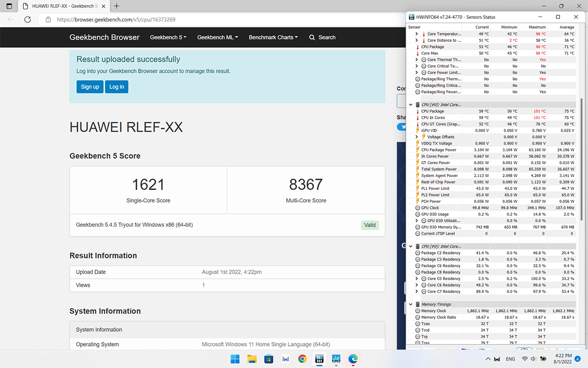Expand the Core Distance to TjMAX row
This screenshot has height=368, width=588.
click(x=417, y=40)
